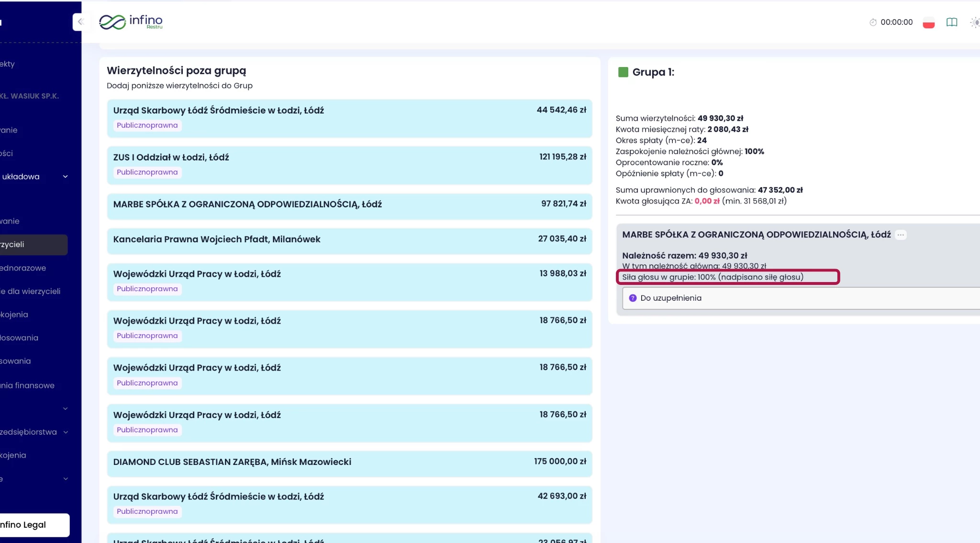
Task: Expand the 'układowa' sidebar section chevron
Action: [x=66, y=177]
